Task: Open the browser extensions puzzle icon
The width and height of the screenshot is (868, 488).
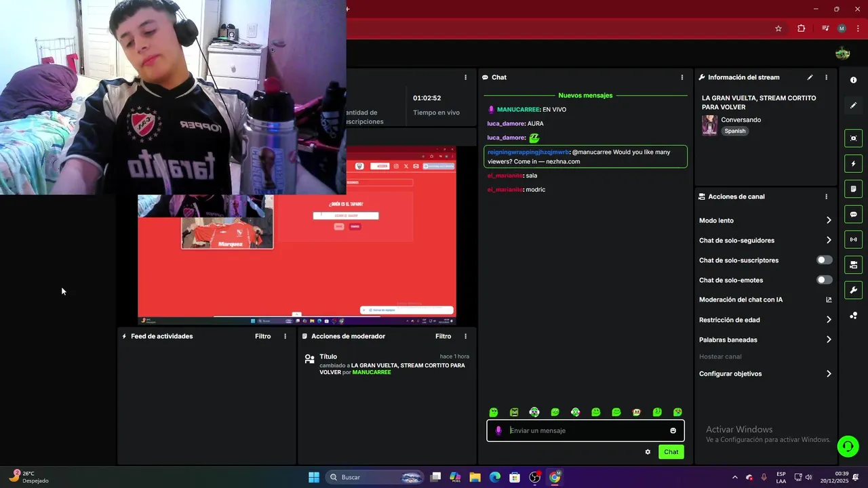Action: point(801,28)
